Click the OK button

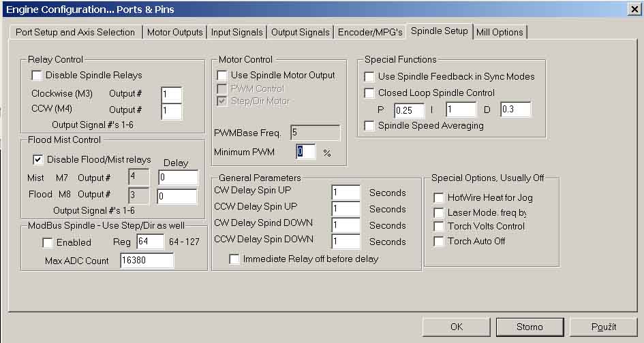pyautogui.click(x=456, y=327)
